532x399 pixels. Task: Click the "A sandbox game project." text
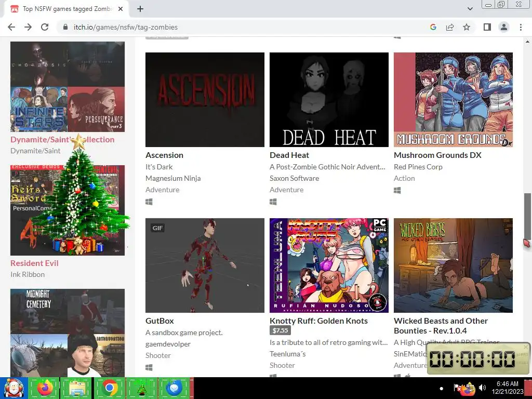(184, 332)
